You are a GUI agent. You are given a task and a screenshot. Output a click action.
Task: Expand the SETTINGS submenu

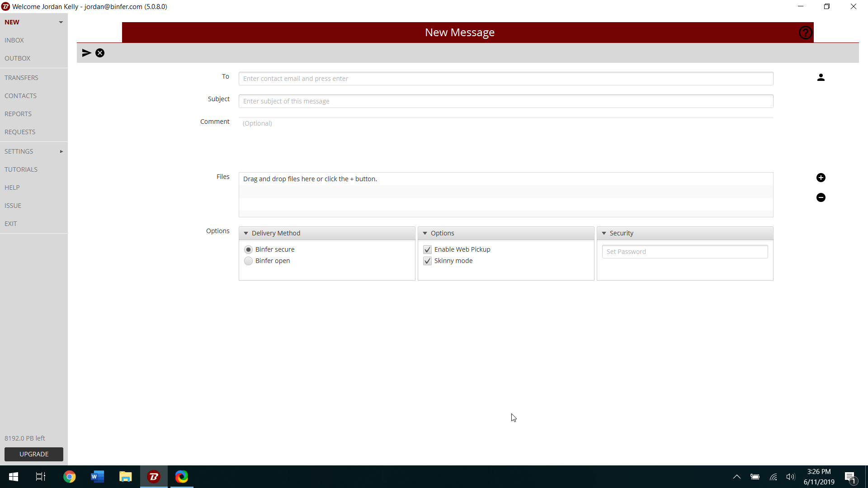coord(61,151)
